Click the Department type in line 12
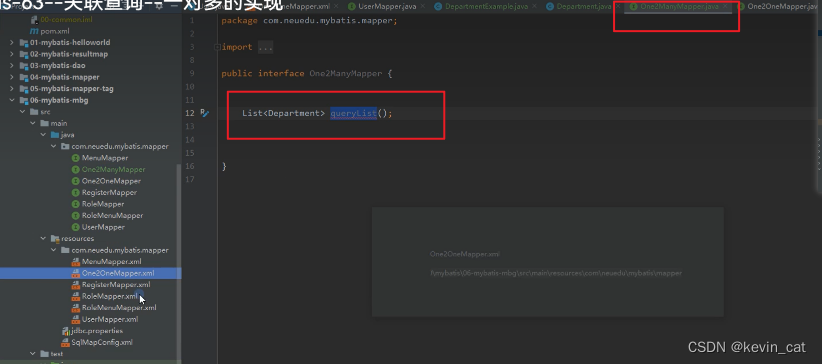 point(294,113)
